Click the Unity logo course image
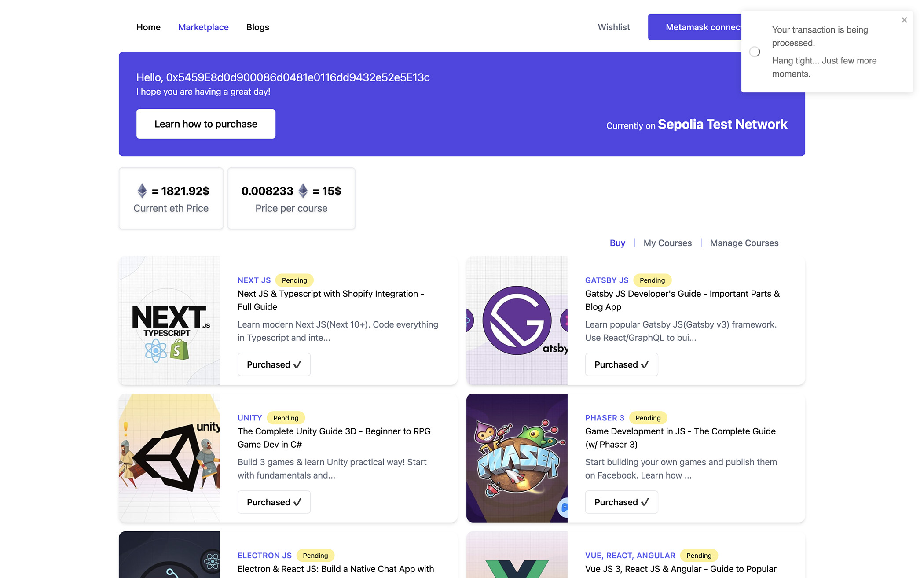 pos(169,458)
